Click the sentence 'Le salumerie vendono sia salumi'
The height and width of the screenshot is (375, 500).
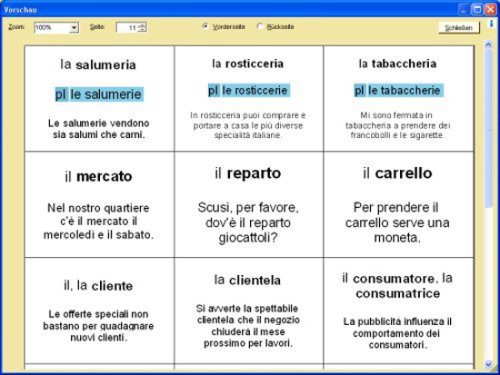pos(99,129)
